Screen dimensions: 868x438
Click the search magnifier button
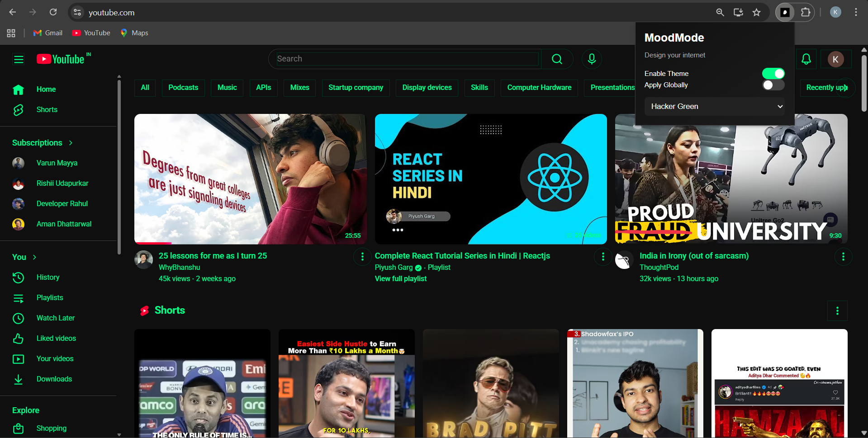[x=557, y=59]
